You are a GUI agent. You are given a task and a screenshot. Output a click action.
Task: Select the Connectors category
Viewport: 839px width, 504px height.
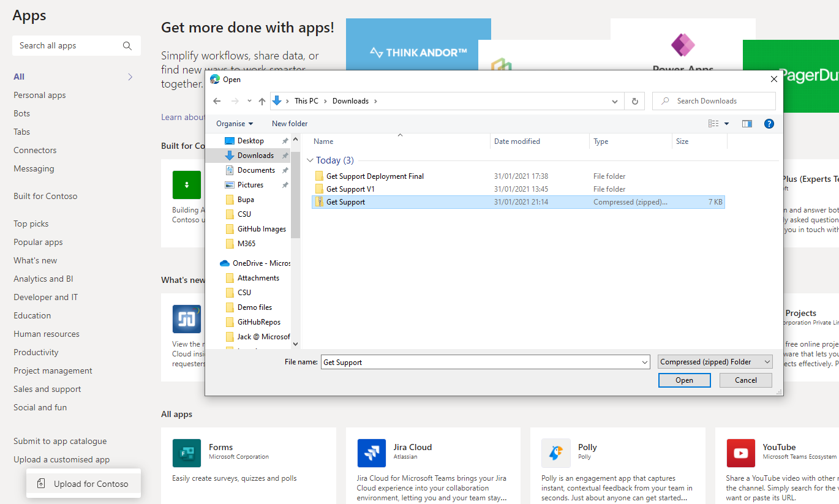[35, 150]
